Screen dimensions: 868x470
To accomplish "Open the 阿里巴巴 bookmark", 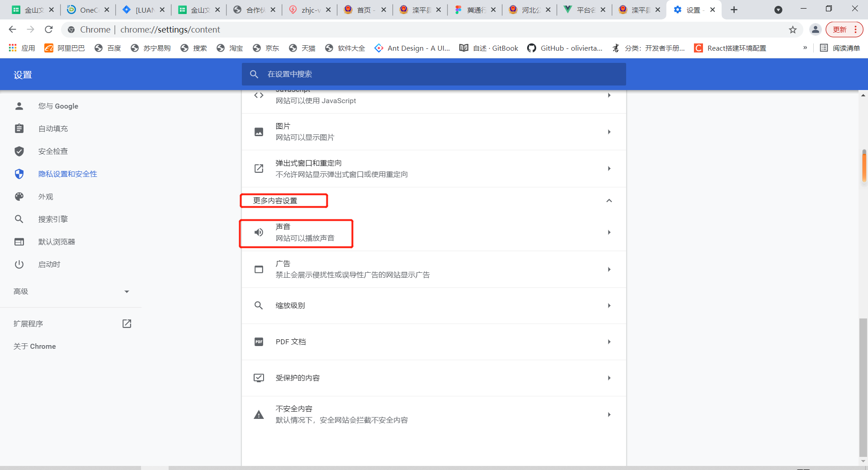I will click(65, 48).
